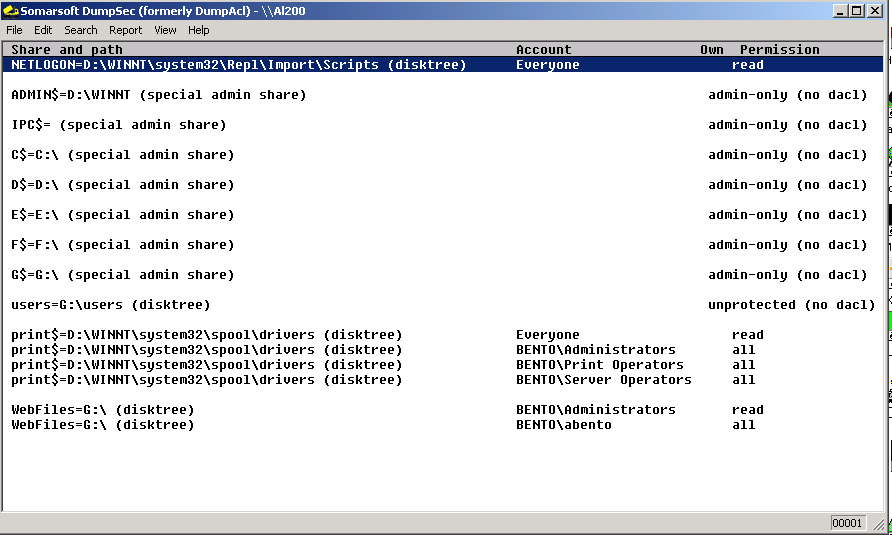Screen dimensions: 892x535
Task: Click BENTO\Print Operators account entry
Action: [x=600, y=365]
